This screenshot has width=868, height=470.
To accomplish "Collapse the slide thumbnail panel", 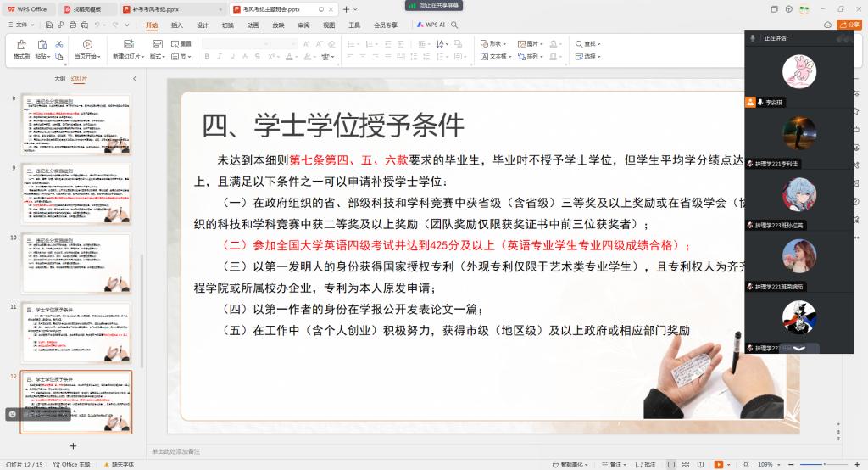I will click(134, 78).
